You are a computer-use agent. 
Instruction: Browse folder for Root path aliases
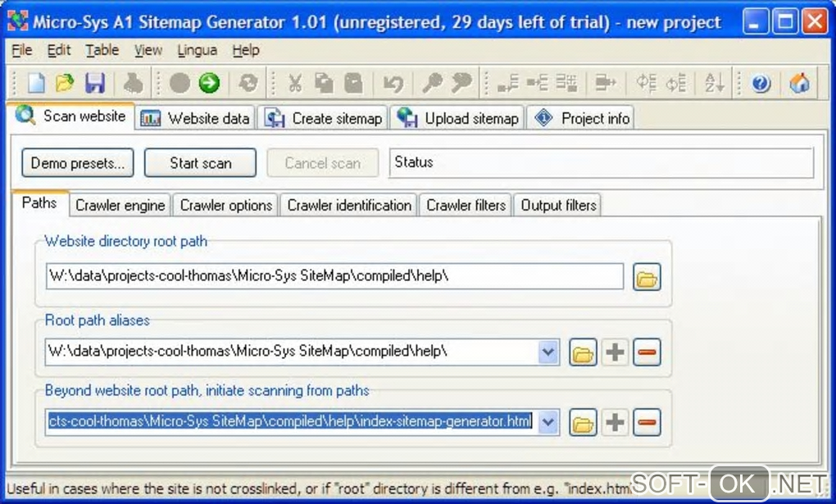pos(583,352)
